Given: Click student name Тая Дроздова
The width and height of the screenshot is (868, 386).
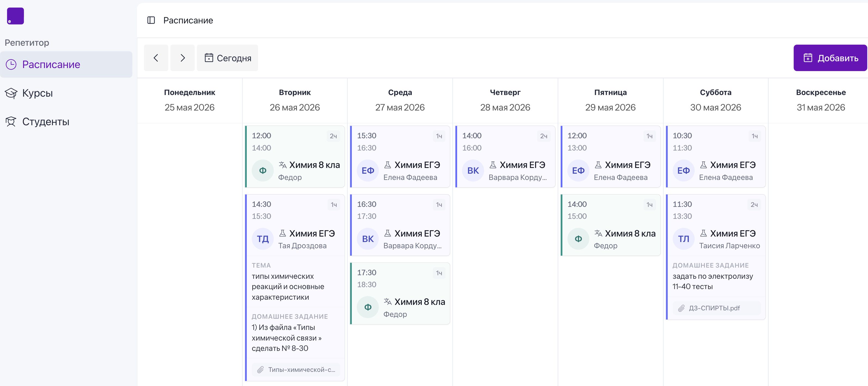Looking at the screenshot, I should [302, 246].
